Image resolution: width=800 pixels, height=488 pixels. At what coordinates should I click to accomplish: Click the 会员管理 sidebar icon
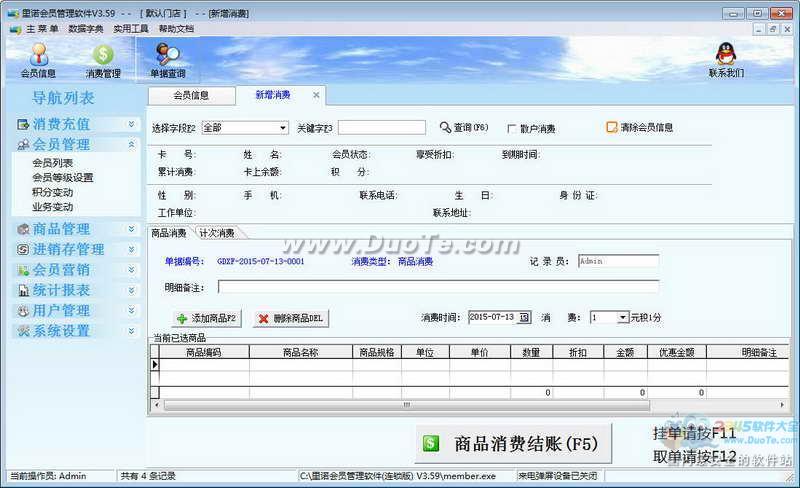tap(23, 144)
